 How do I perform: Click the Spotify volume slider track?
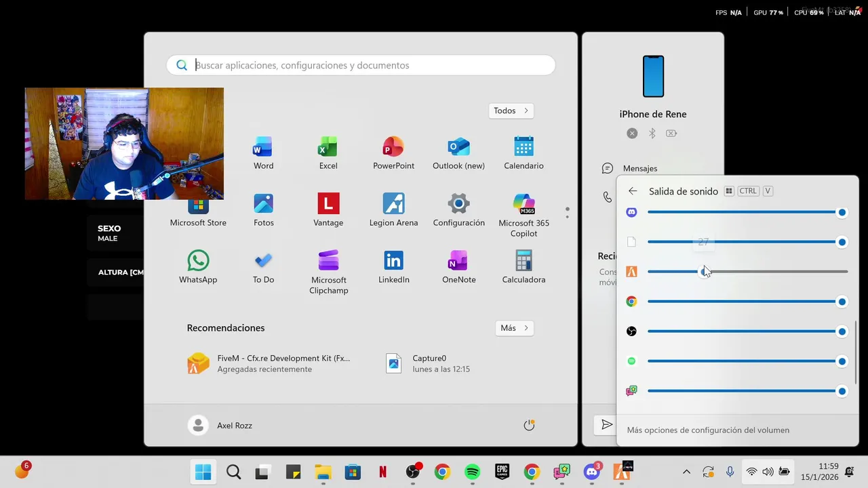pos(747,361)
